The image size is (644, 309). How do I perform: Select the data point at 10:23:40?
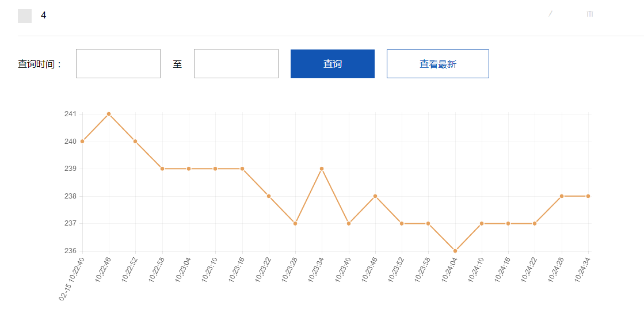pos(349,223)
